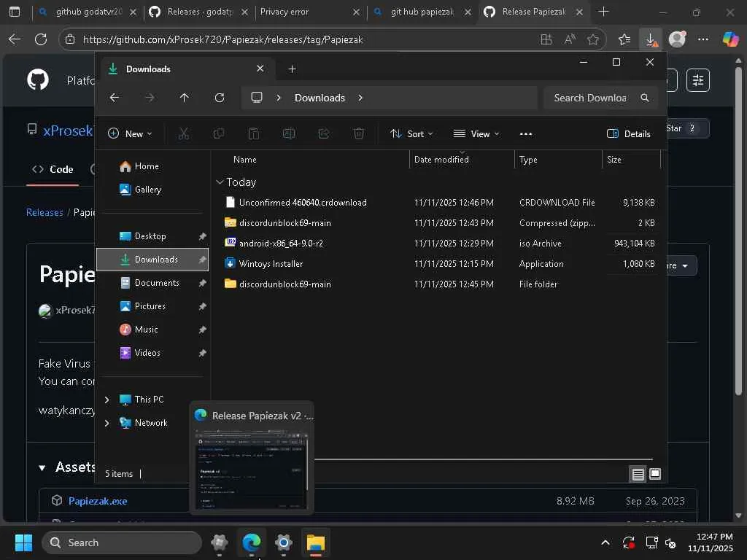Click the Copy icon in Explorer toolbar
Viewport: 747px width, 560px height.
(219, 134)
